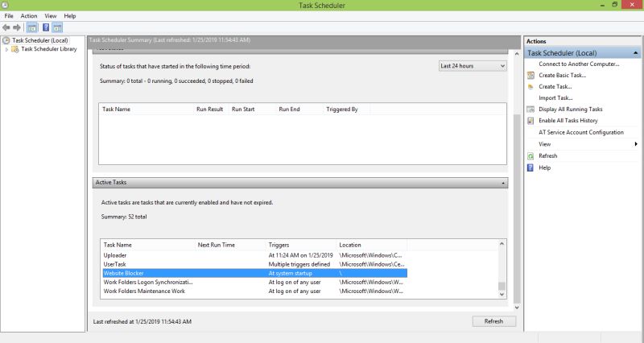Click the View action entry
Screen dimensions: 644x343
point(545,144)
